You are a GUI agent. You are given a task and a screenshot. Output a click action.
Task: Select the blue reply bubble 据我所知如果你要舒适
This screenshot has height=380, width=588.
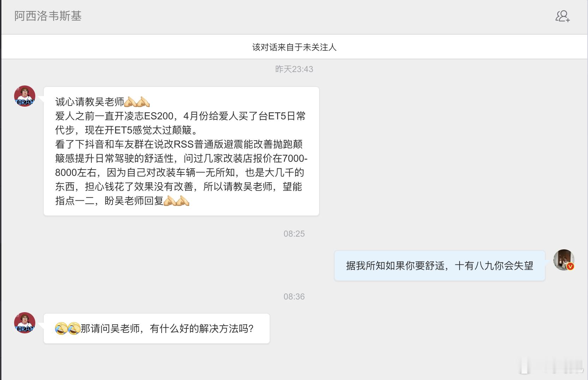(440, 266)
